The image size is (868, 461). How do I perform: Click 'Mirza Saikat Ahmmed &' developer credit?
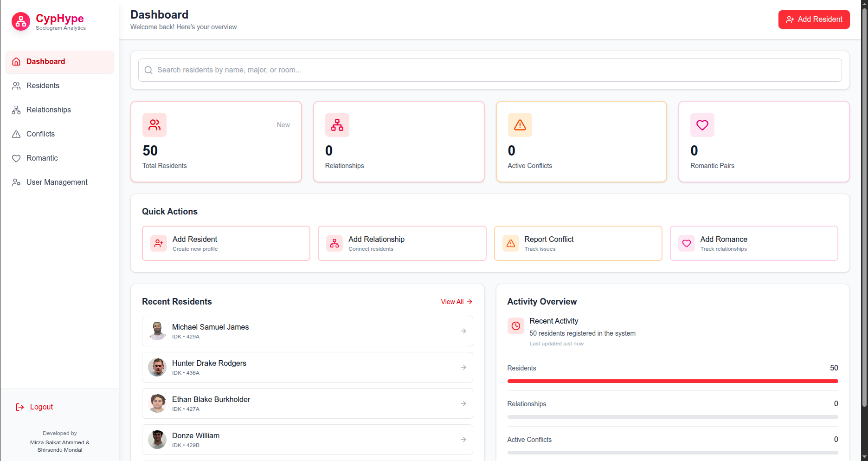click(60, 443)
